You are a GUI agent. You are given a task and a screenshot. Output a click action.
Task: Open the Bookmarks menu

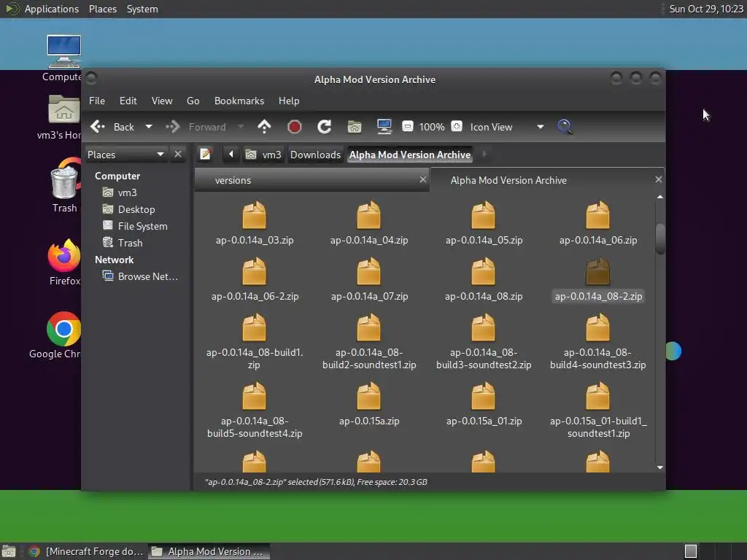239,101
